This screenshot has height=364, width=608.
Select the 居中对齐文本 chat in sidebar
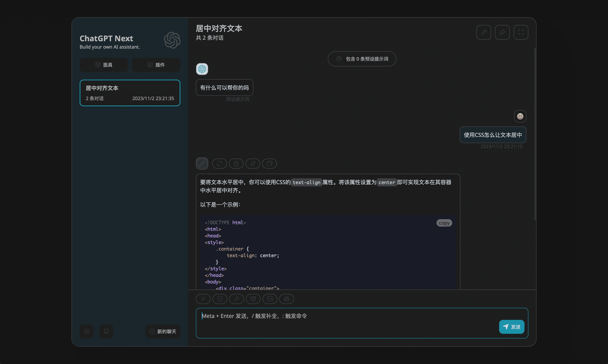point(130,93)
